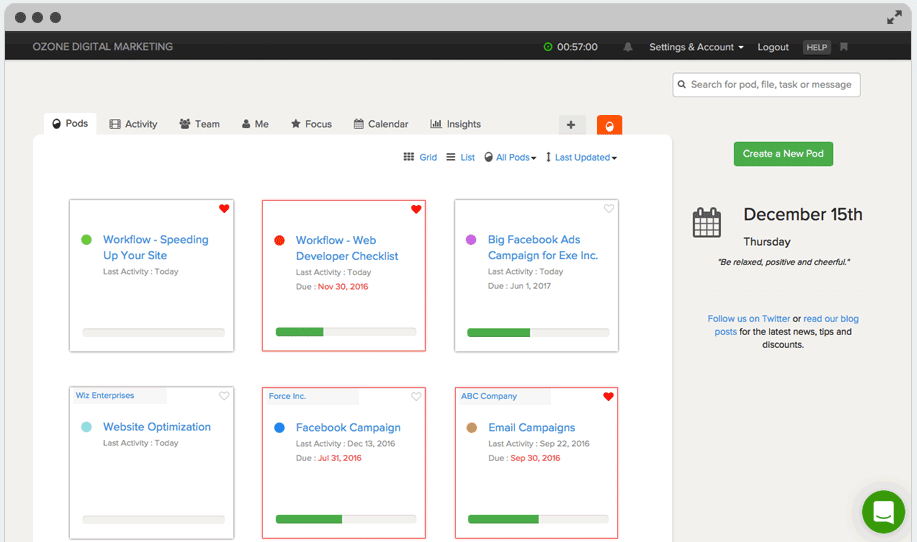Click the List view lines icon

coord(451,157)
